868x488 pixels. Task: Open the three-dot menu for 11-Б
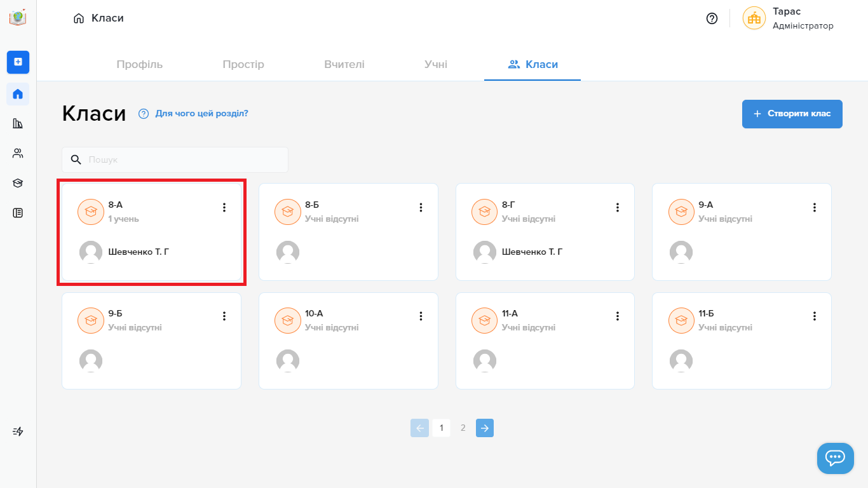point(815,316)
